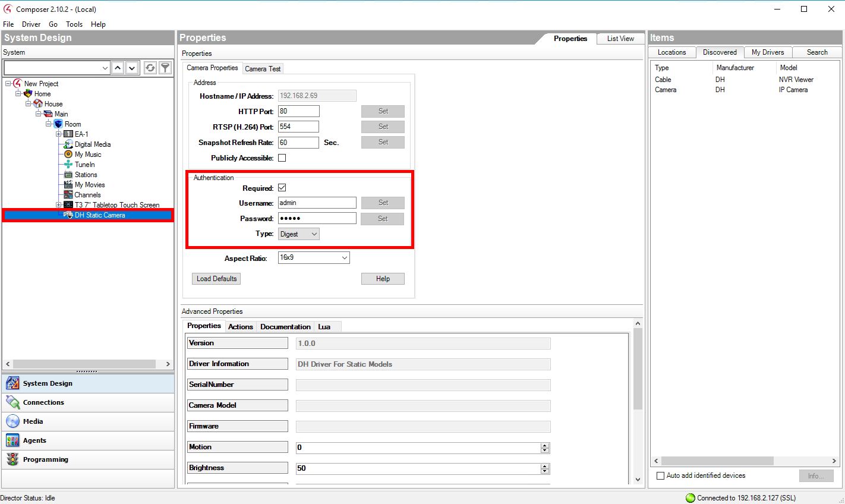Open the authentication Type dropdown
This screenshot has height=504, width=845.
pyautogui.click(x=299, y=234)
